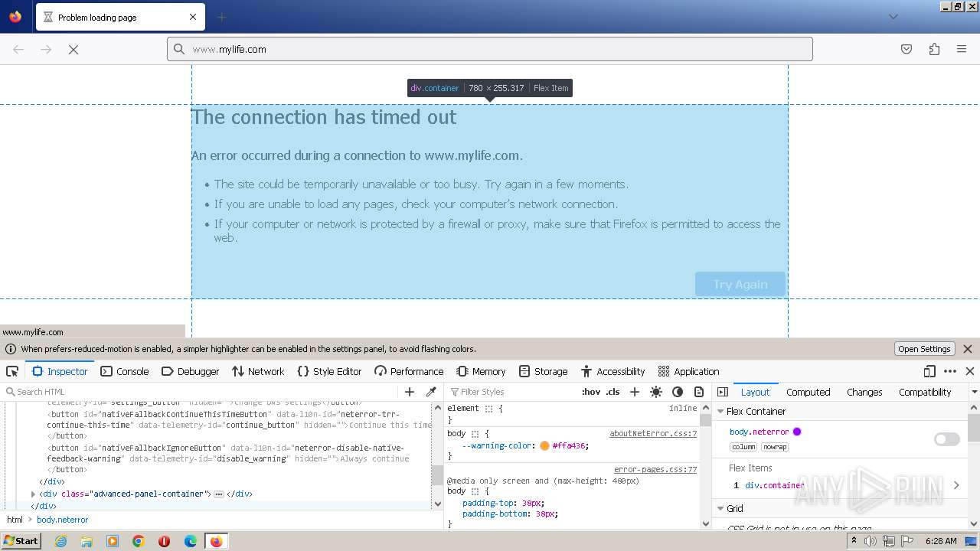Screen dimensions: 980x551
Task: Switch to the Performance panel
Action: [x=409, y=371]
